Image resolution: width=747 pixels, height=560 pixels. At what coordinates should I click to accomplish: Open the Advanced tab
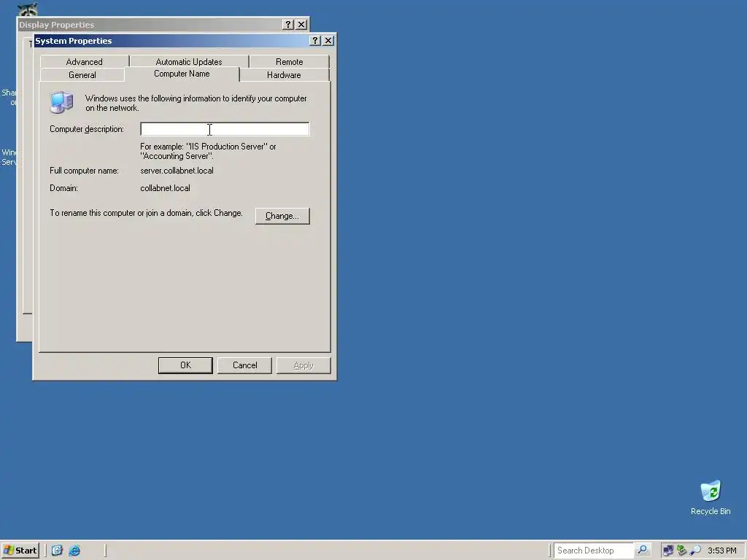click(x=85, y=61)
